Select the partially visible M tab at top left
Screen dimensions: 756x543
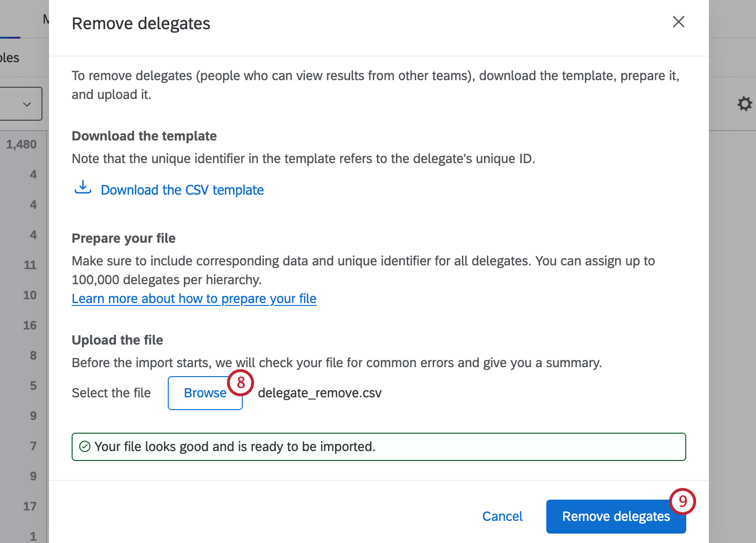coord(45,19)
